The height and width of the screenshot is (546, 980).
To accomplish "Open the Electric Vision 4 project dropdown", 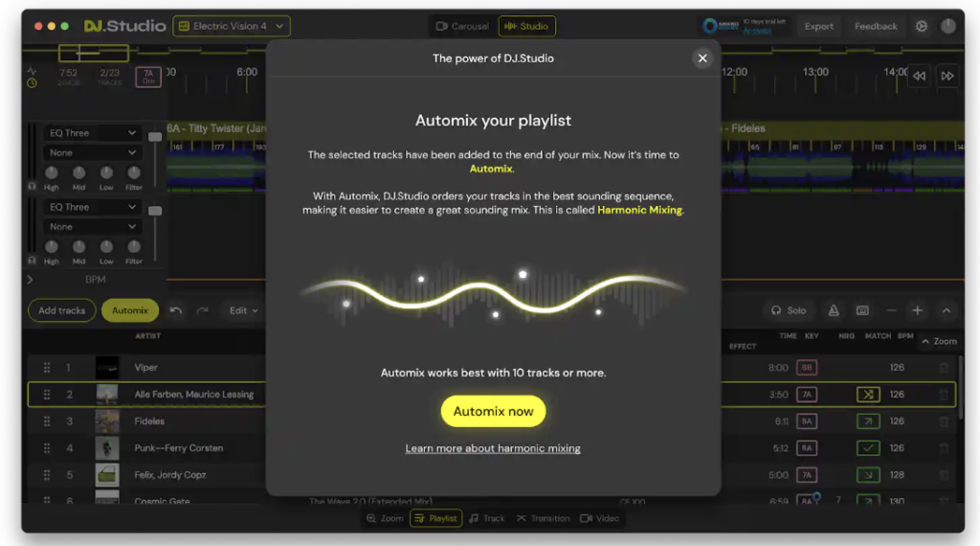I will [232, 27].
